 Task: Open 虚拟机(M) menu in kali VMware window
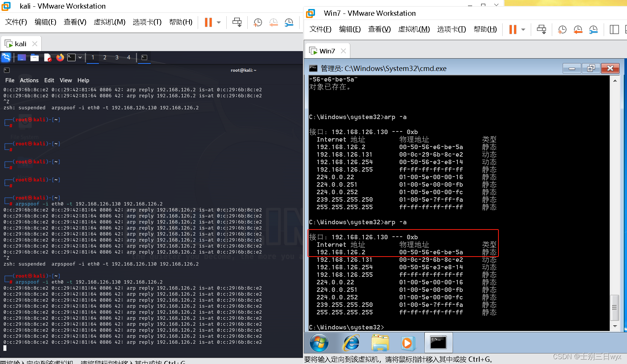click(x=109, y=22)
